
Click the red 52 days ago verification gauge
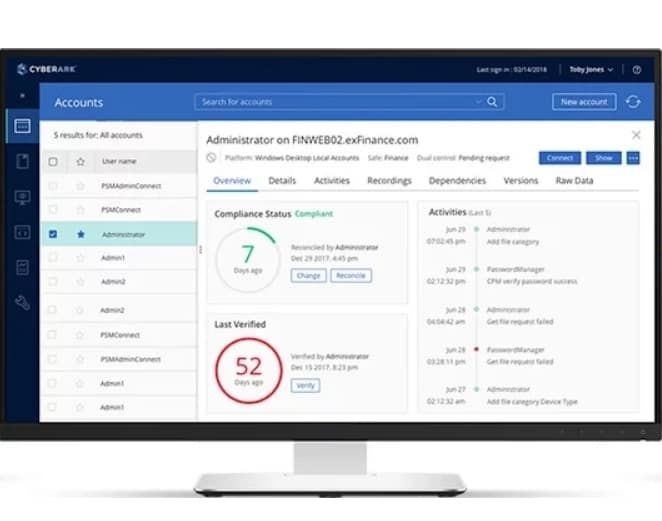coord(248,370)
